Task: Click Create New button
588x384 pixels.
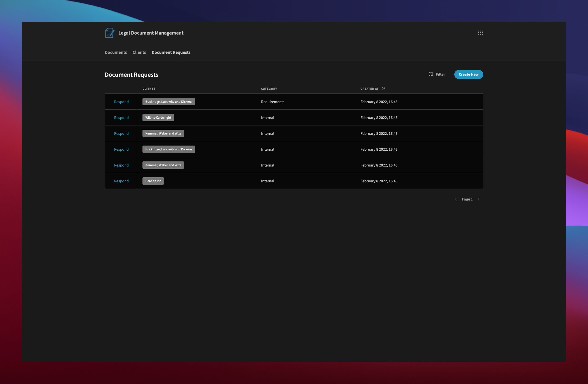Action: click(x=469, y=74)
